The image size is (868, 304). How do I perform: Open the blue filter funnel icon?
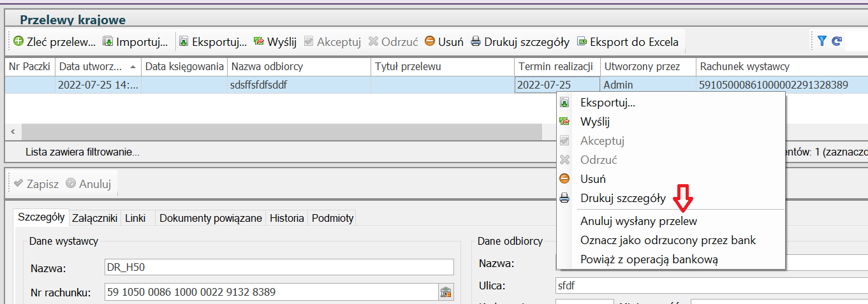click(x=822, y=41)
